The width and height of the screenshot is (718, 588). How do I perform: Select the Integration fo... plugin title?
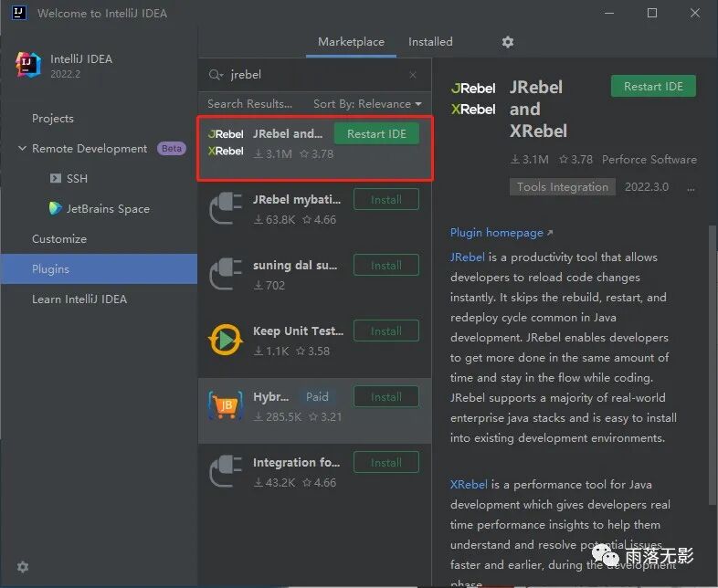coord(296,463)
